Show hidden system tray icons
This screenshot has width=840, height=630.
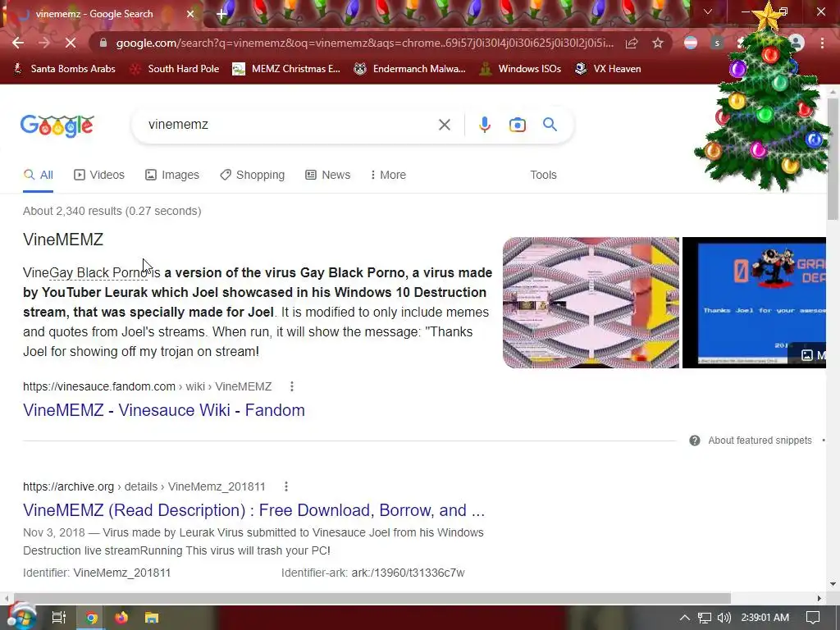[685, 618]
